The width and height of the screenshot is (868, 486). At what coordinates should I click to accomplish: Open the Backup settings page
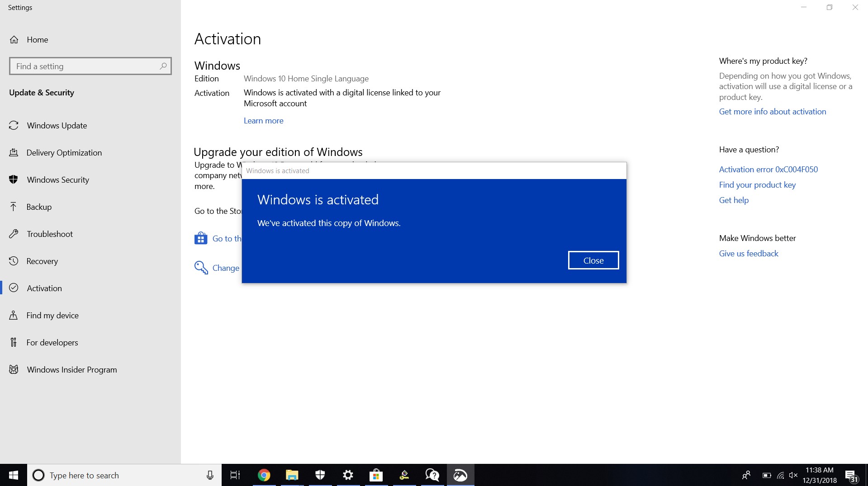[90, 207]
